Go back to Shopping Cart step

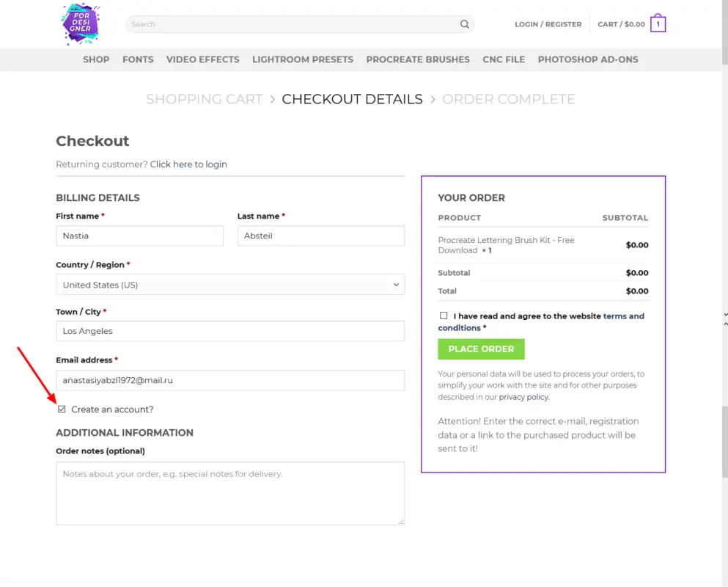205,99
